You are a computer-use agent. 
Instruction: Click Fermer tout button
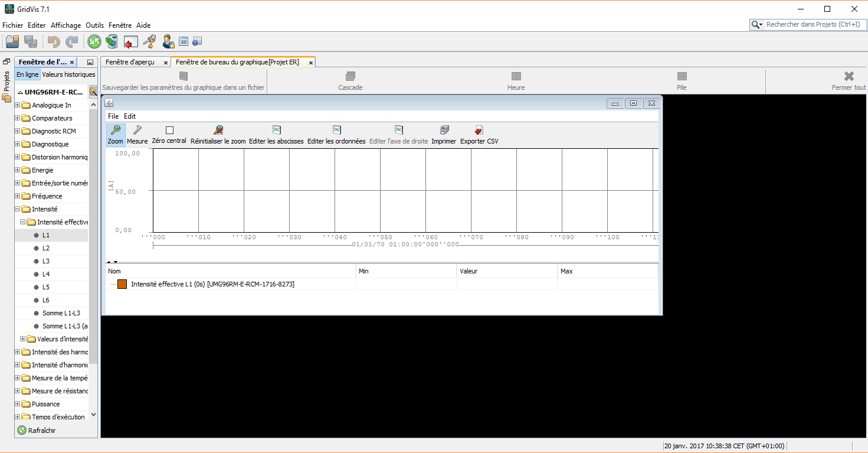849,81
